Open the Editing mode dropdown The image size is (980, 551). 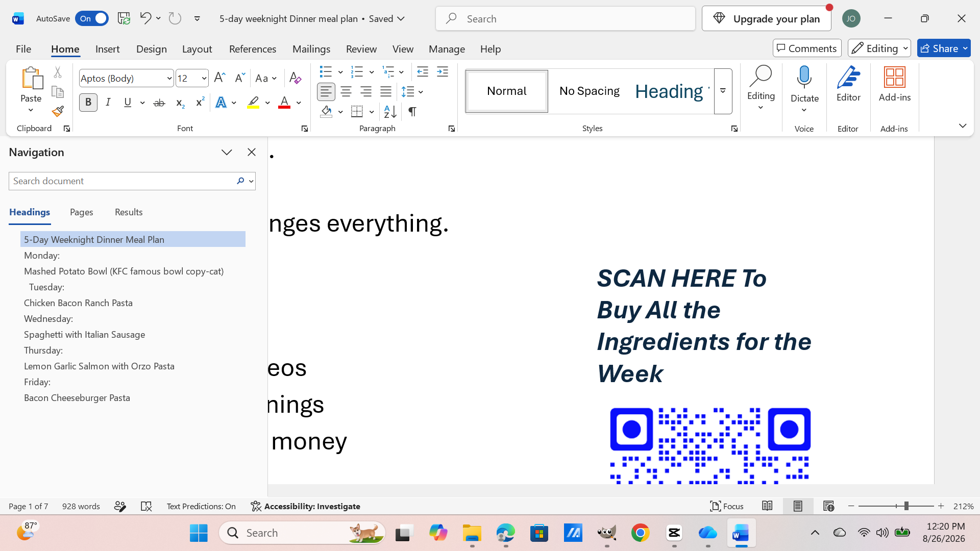pyautogui.click(x=879, y=48)
